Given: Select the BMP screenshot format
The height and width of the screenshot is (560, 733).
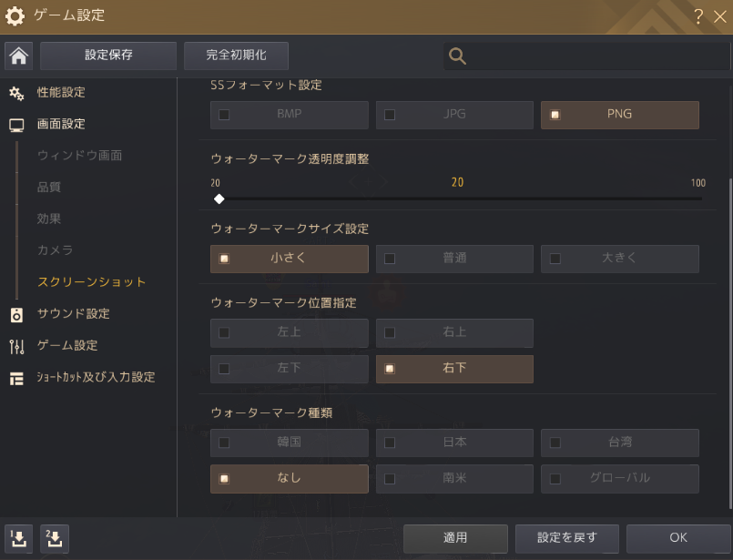Looking at the screenshot, I should point(289,115).
